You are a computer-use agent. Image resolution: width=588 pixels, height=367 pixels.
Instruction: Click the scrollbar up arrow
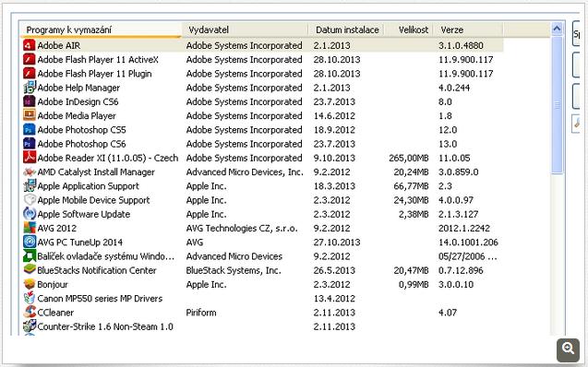[558, 29]
